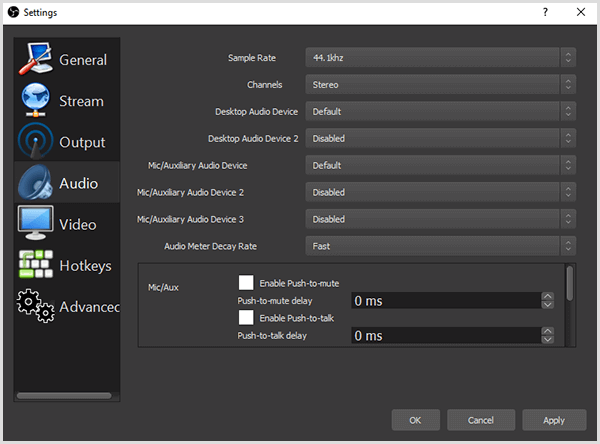Decrease Push-to-talk delay with down arrow
Viewport: 600px width, 444px height.
pyautogui.click(x=548, y=340)
